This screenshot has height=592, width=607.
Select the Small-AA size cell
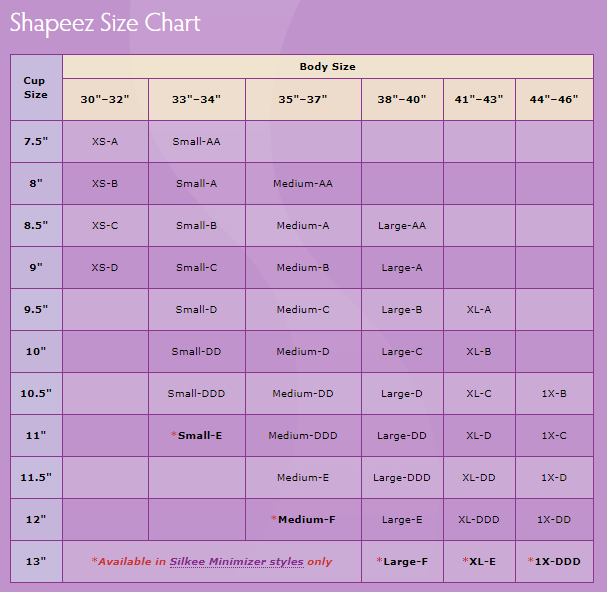[x=197, y=142]
